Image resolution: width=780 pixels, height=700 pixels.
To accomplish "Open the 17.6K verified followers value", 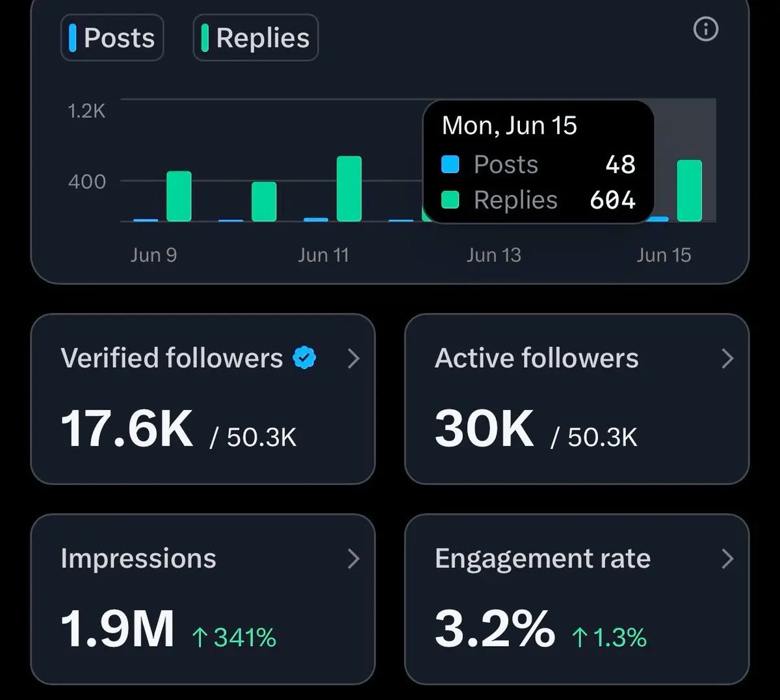I will [x=127, y=429].
